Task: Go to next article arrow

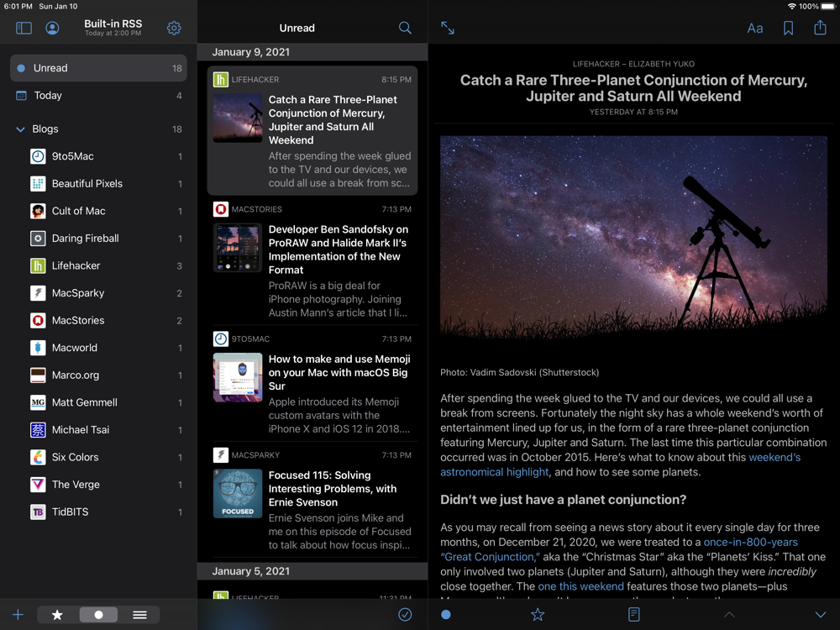Action: tap(820, 615)
